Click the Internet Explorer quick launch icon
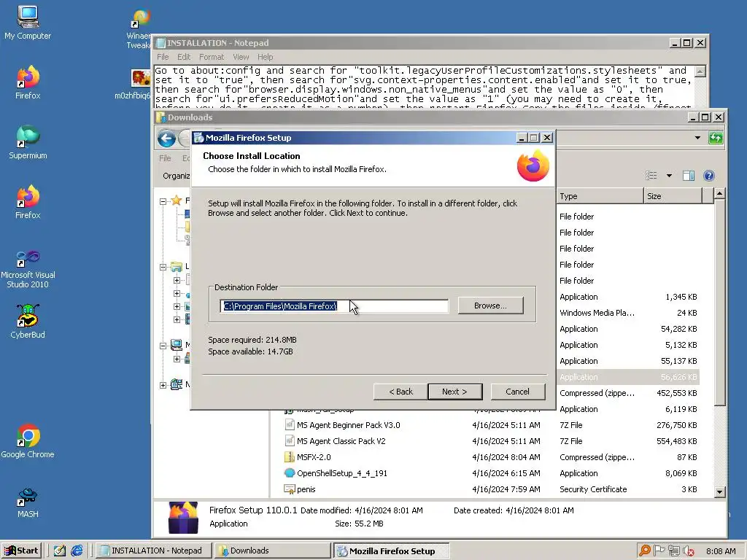Image resolution: width=747 pixels, height=560 pixels. coord(77,551)
